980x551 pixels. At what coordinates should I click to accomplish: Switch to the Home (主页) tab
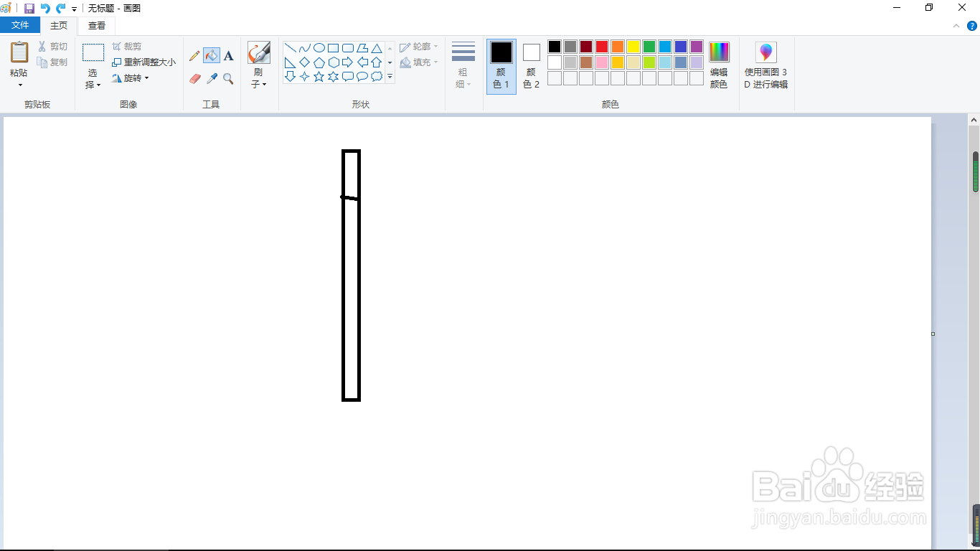click(x=59, y=25)
